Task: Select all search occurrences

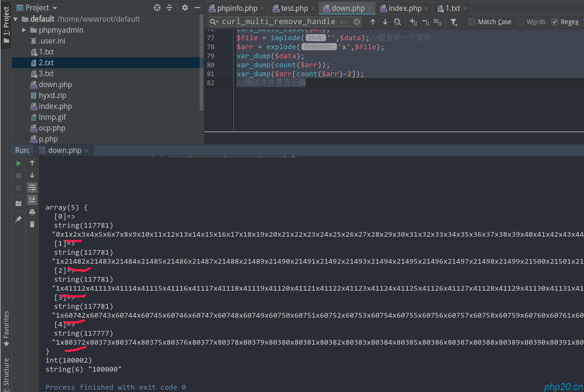Action: (438, 22)
